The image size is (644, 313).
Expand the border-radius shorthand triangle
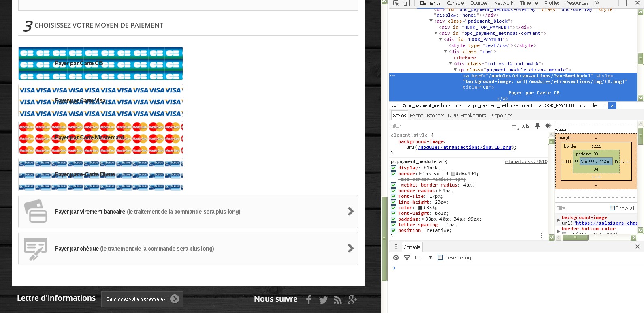click(440, 191)
